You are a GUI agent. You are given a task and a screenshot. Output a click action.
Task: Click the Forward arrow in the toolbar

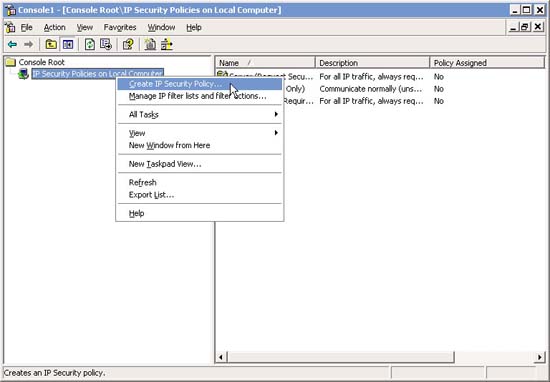(x=28, y=45)
